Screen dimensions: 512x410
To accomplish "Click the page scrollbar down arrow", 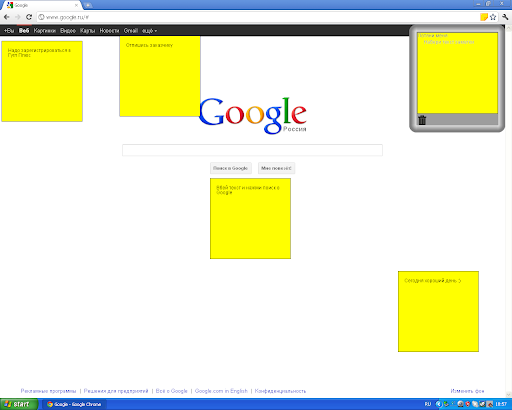I will (509, 395).
